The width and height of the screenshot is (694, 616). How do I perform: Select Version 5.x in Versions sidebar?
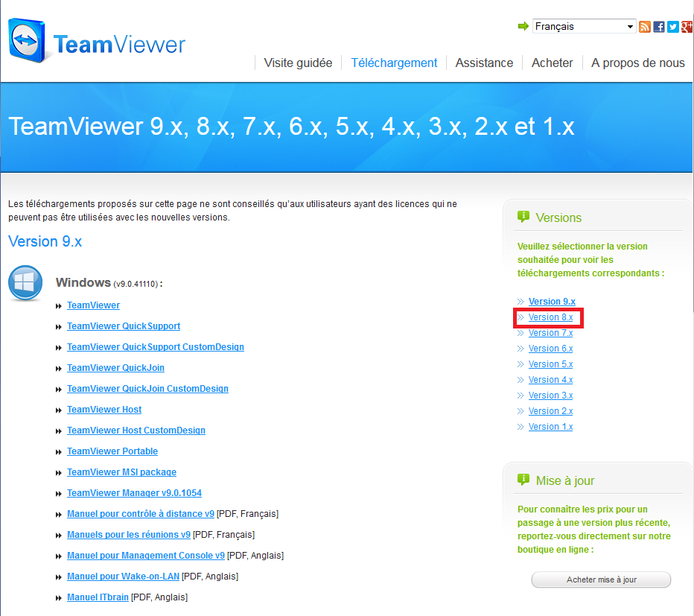pos(550,364)
